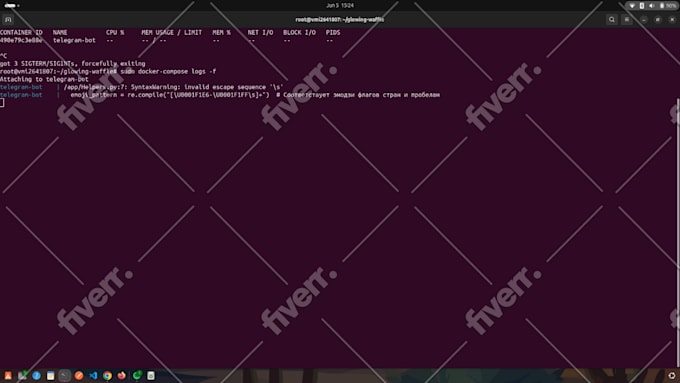This screenshot has width=680, height=383.
Task: Open the clock and calendar panel
Action: tap(340, 6)
